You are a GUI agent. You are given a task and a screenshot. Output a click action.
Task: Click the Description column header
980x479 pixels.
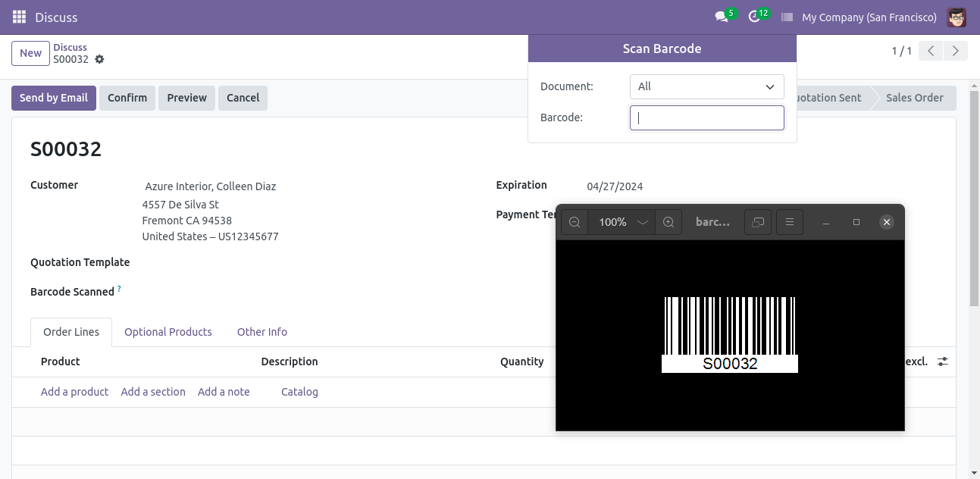pyautogui.click(x=290, y=362)
